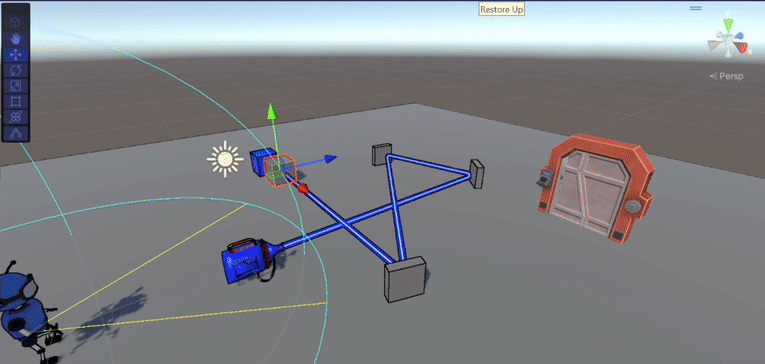Select the large gray mirror block in foreground
The height and width of the screenshot is (364, 765).
404,280
